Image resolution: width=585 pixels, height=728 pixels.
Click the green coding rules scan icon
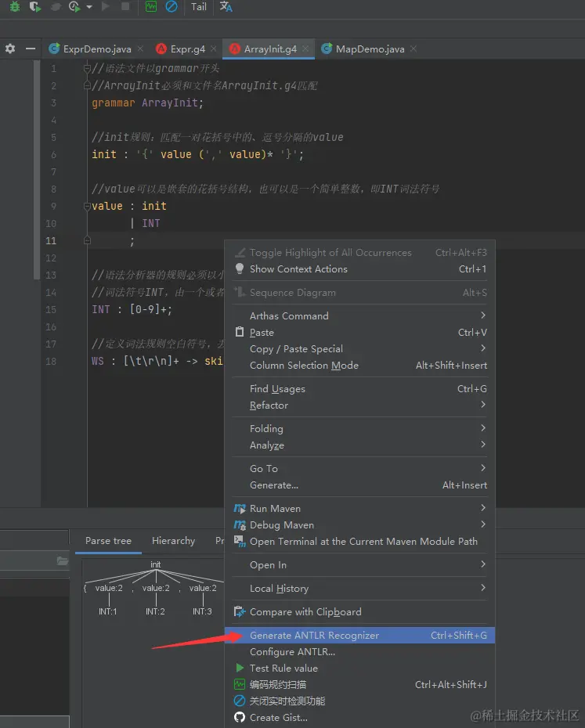[151, 6]
